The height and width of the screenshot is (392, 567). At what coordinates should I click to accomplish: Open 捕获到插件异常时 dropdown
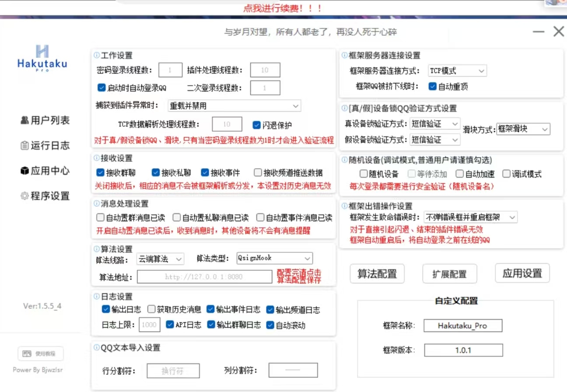(x=234, y=106)
